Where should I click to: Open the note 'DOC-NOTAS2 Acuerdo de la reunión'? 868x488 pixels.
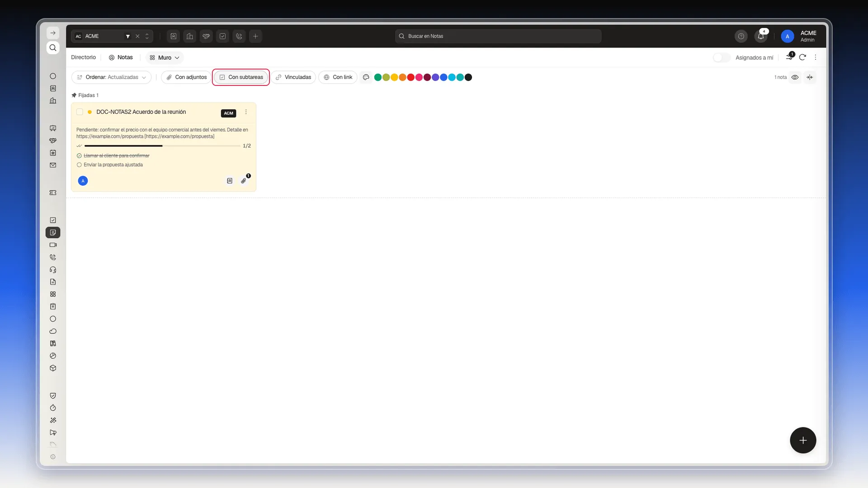[x=141, y=112]
